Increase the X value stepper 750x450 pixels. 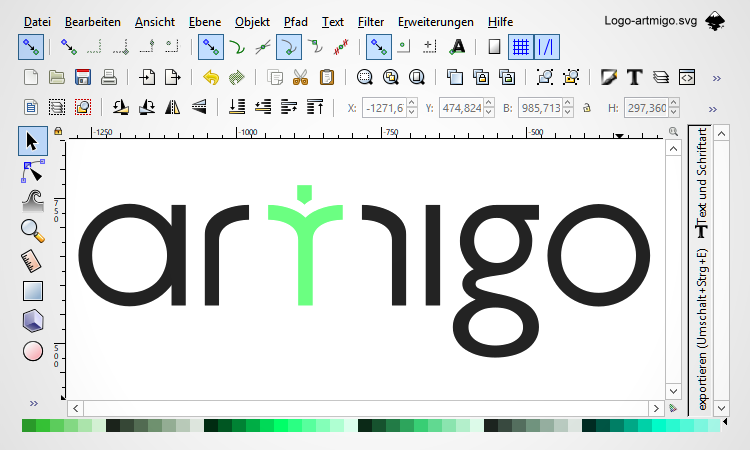click(412, 103)
